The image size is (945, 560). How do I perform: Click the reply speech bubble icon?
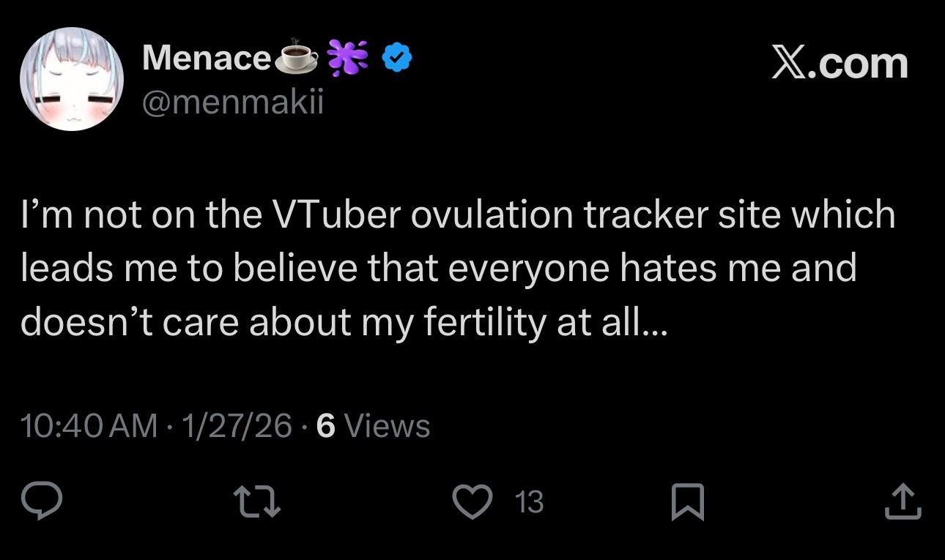click(42, 502)
